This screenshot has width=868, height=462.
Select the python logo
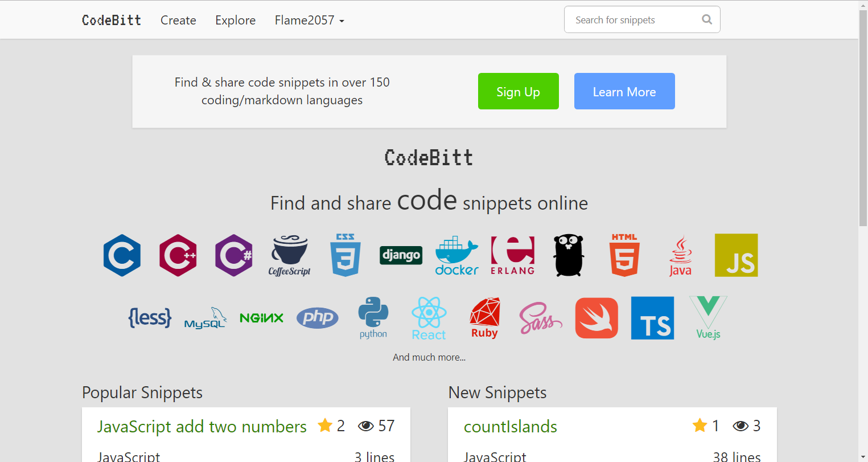point(373,318)
